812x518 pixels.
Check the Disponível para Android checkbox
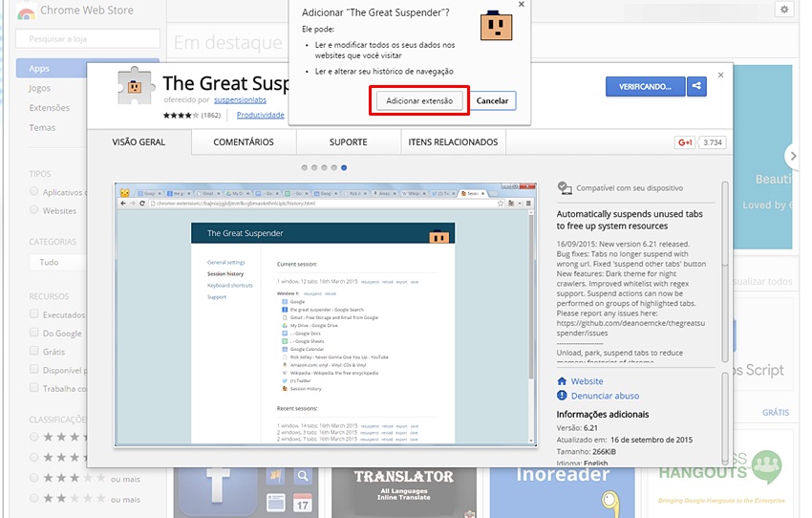(x=34, y=369)
